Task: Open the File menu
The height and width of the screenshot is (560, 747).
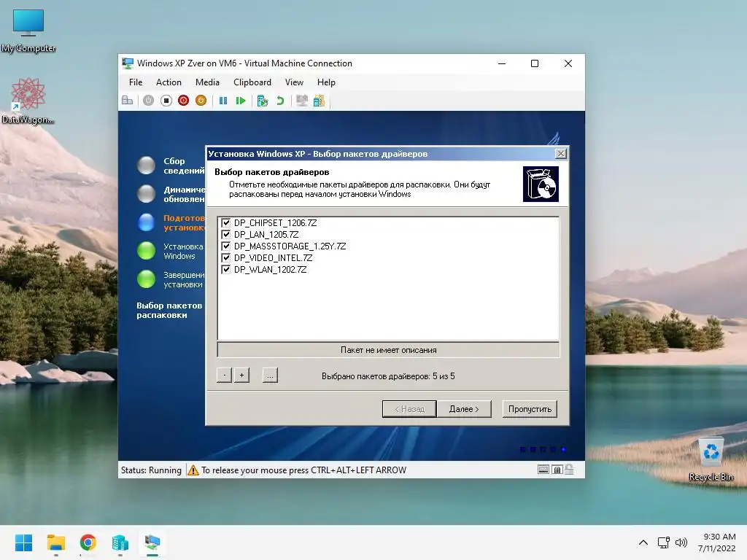Action: coord(136,82)
